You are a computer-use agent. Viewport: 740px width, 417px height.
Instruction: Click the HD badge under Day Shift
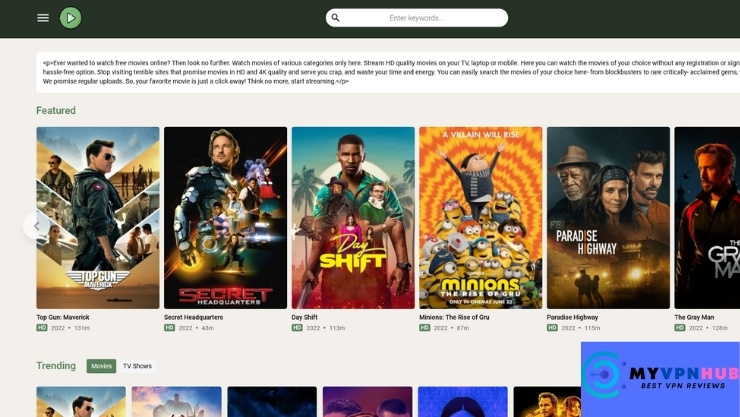click(297, 328)
